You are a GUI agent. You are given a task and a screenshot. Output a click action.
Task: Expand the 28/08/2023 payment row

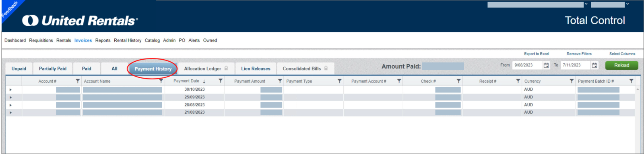(x=10, y=105)
